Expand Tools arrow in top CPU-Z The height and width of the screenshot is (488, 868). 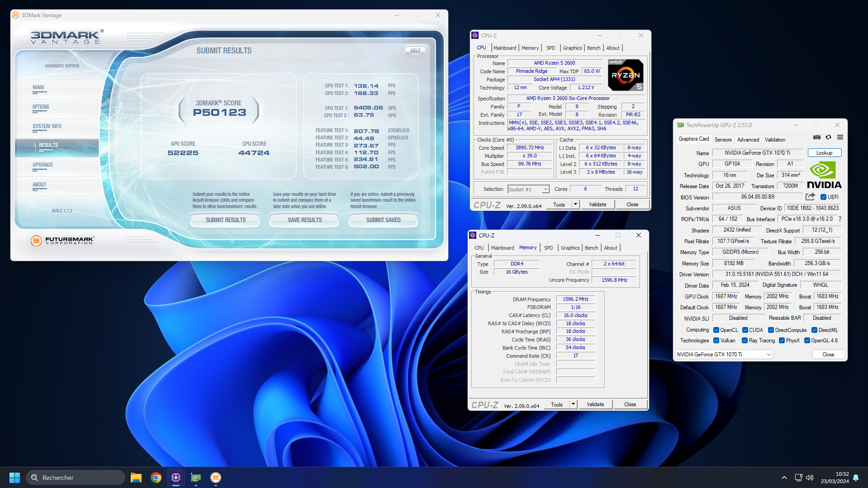(575, 204)
